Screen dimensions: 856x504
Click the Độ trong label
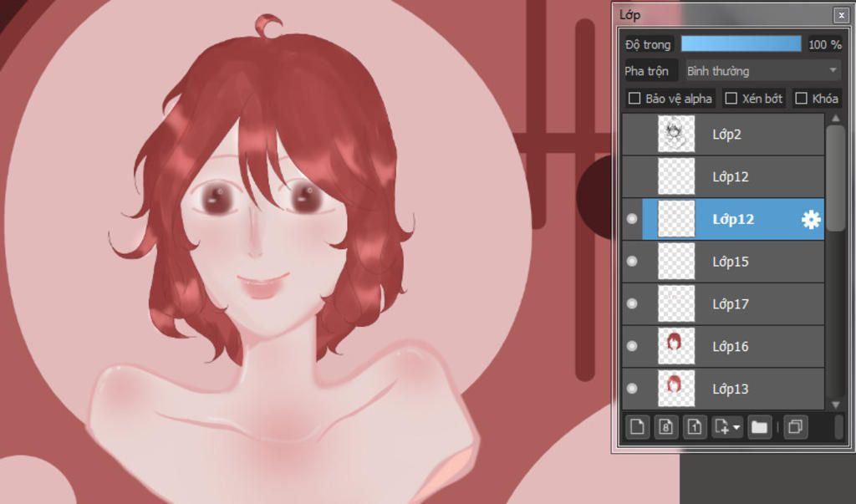648,45
